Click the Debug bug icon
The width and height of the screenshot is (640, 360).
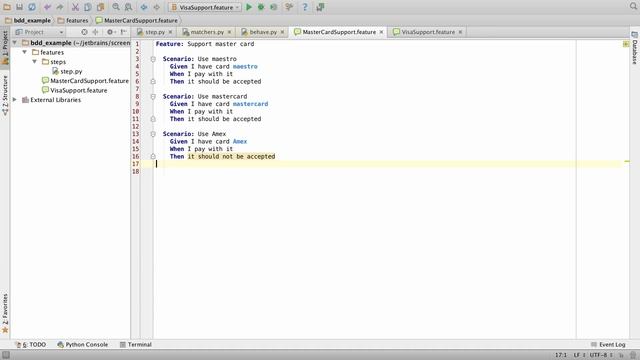(x=261, y=7)
